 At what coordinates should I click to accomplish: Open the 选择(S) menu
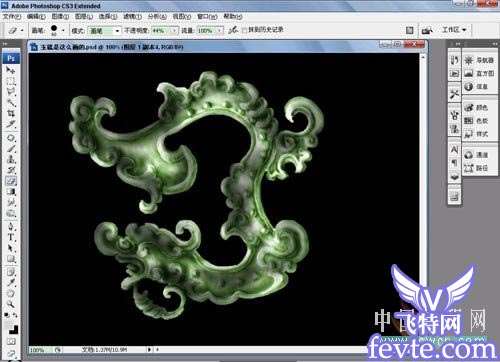click(108, 16)
